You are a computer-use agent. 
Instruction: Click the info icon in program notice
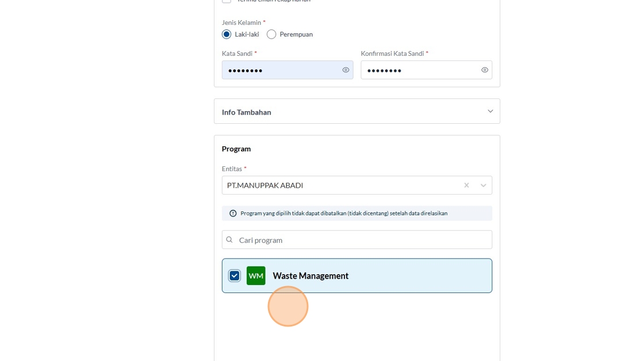point(233,214)
